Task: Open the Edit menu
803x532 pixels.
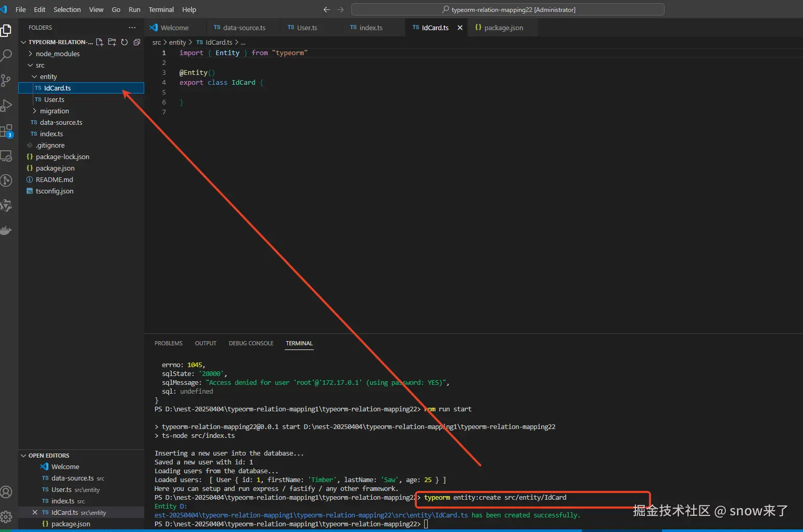Action: point(40,9)
